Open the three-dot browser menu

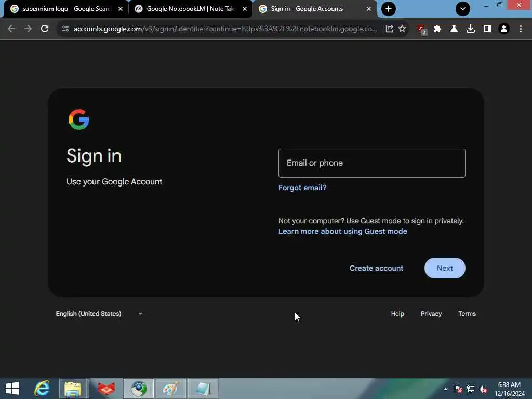click(521, 29)
